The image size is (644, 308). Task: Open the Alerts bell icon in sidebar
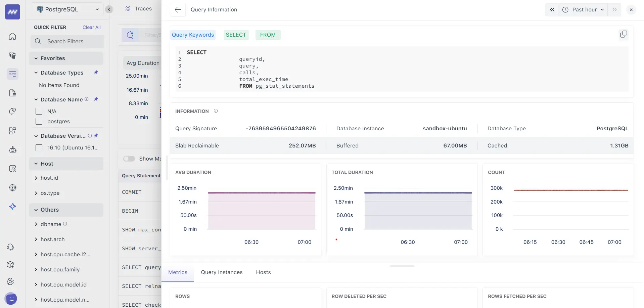[12, 111]
